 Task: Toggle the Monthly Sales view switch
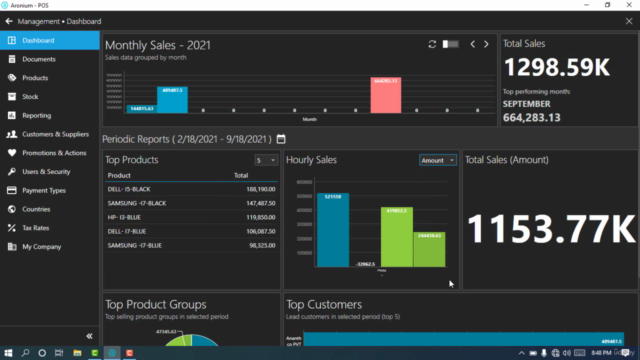[451, 44]
